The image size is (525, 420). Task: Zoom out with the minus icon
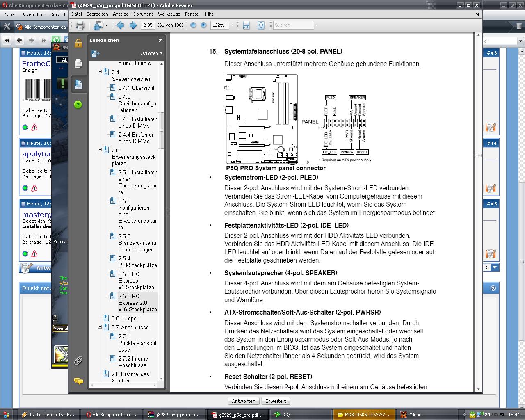coord(193,25)
